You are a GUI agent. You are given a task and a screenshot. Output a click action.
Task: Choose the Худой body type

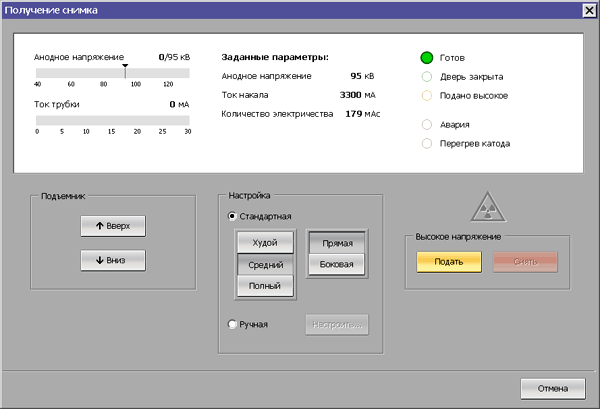(265, 242)
